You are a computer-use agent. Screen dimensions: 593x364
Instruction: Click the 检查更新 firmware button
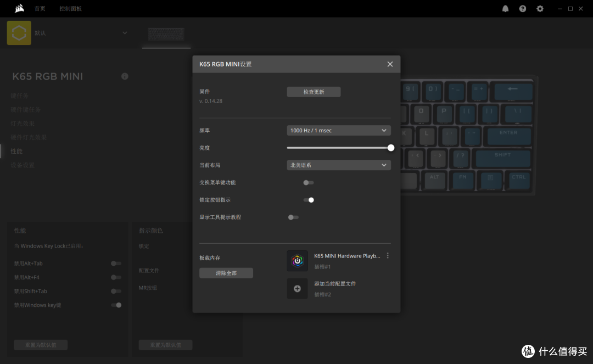pos(314,92)
